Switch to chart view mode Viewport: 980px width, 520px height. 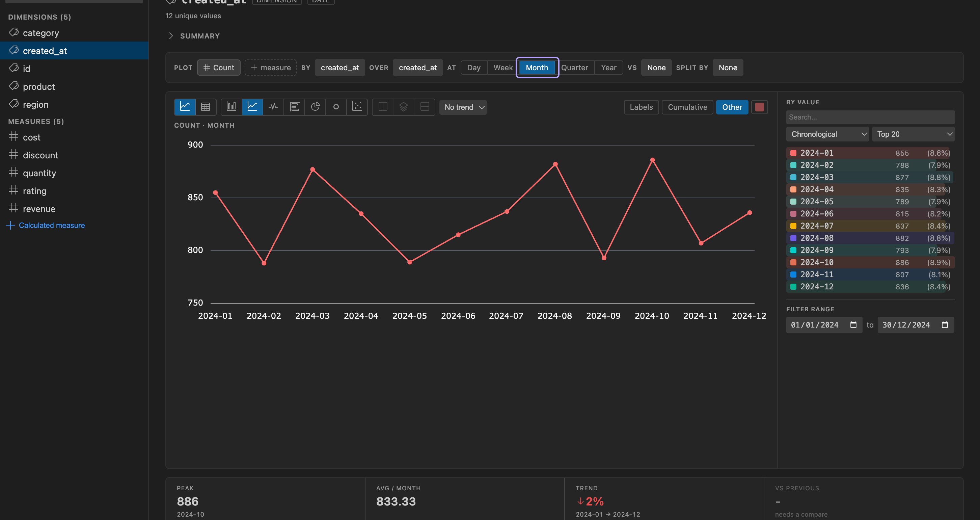(x=185, y=107)
